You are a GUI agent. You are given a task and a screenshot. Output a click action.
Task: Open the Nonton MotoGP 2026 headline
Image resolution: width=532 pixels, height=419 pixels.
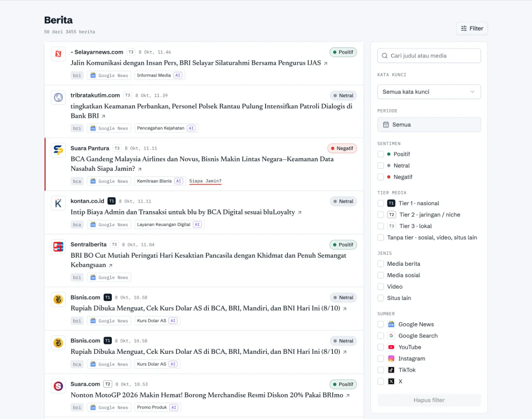207,395
